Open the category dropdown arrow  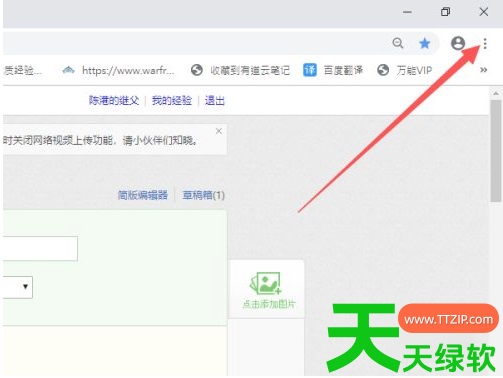tap(25, 286)
